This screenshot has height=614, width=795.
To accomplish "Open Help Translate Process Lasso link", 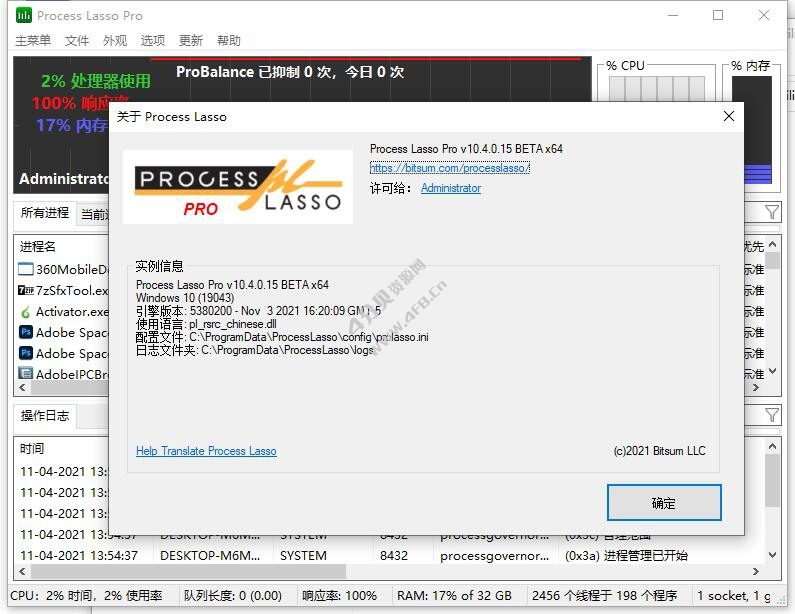I will (x=206, y=451).
